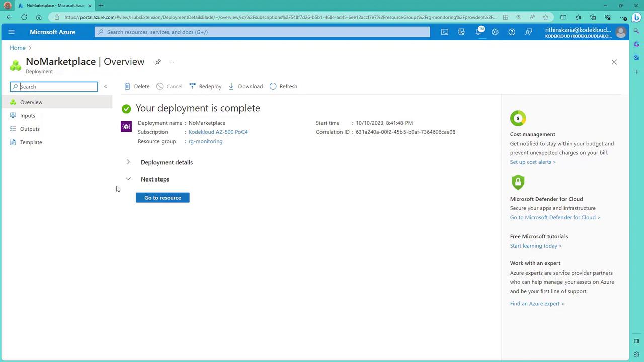Collapse the left navigation menu with the chevron

point(106,87)
